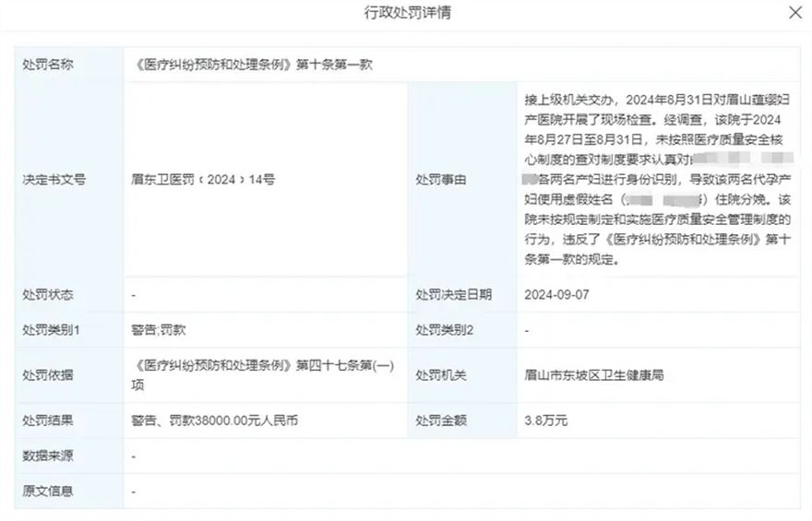Click the 决定书文号 label cell
This screenshot has width=812, height=521.
[x=54, y=180]
